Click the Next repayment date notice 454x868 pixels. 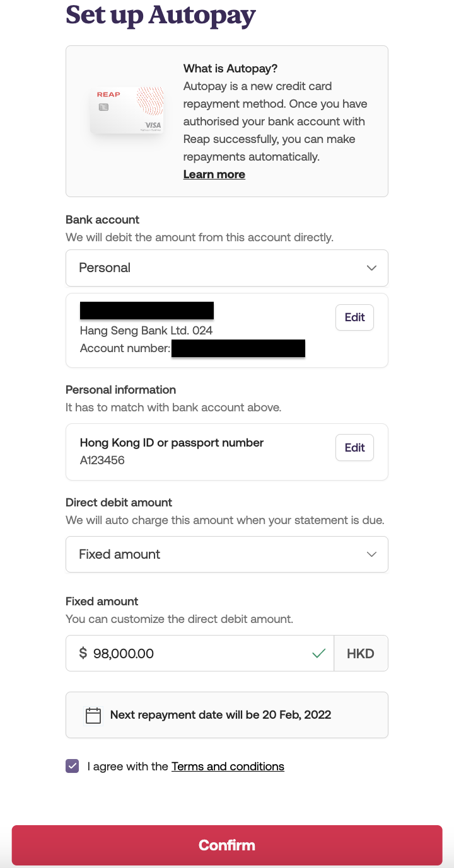(221, 715)
